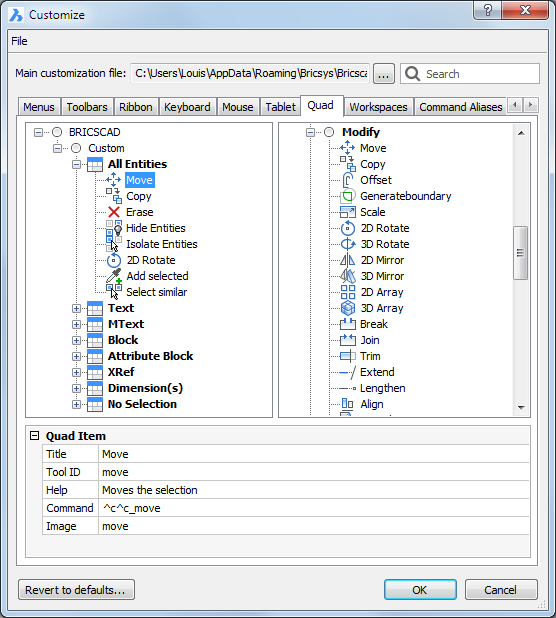Click the Erase red X icon
Image resolution: width=556 pixels, height=618 pixels.
pos(114,212)
